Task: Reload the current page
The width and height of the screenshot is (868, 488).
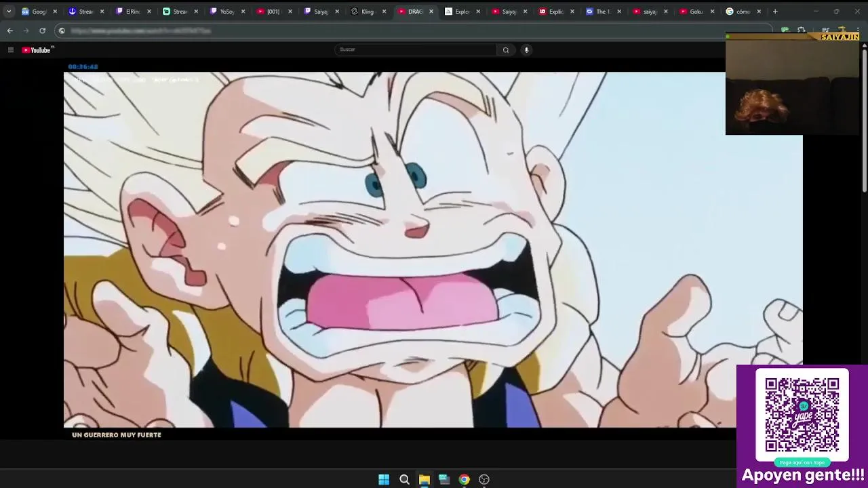Action: tap(42, 30)
